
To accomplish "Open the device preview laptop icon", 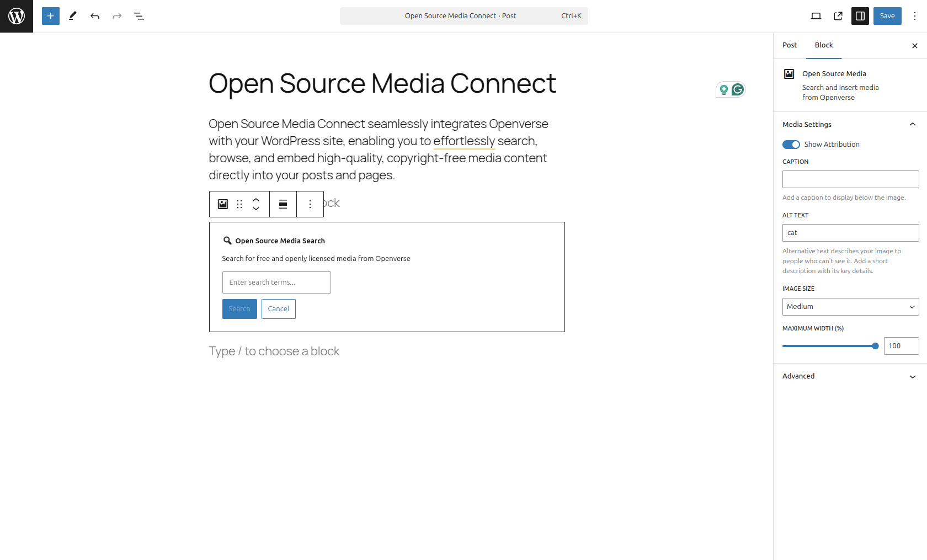I will click(816, 16).
